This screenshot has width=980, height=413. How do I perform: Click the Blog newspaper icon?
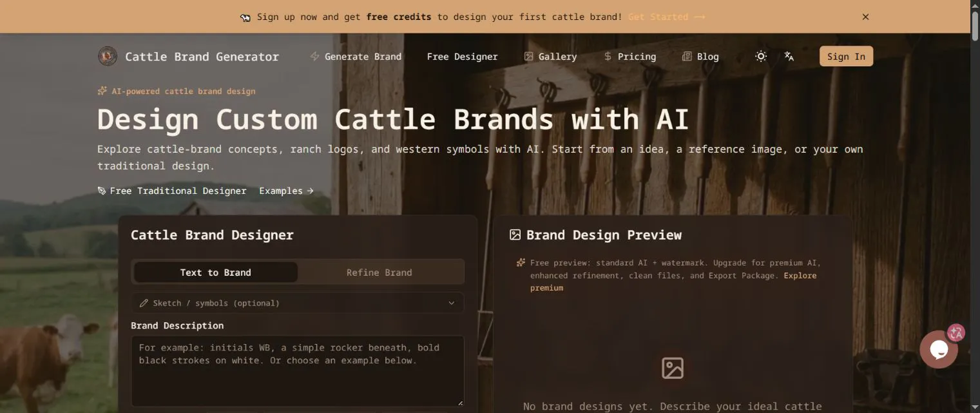[687, 57]
